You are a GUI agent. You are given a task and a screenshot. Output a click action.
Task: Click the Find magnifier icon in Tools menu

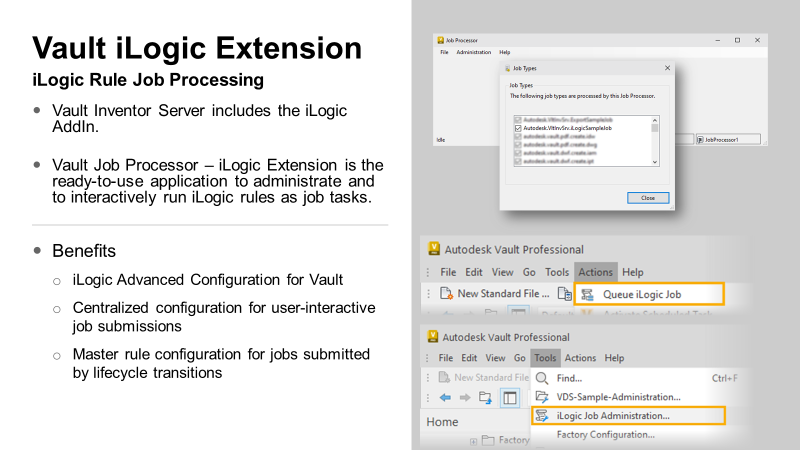pos(542,378)
